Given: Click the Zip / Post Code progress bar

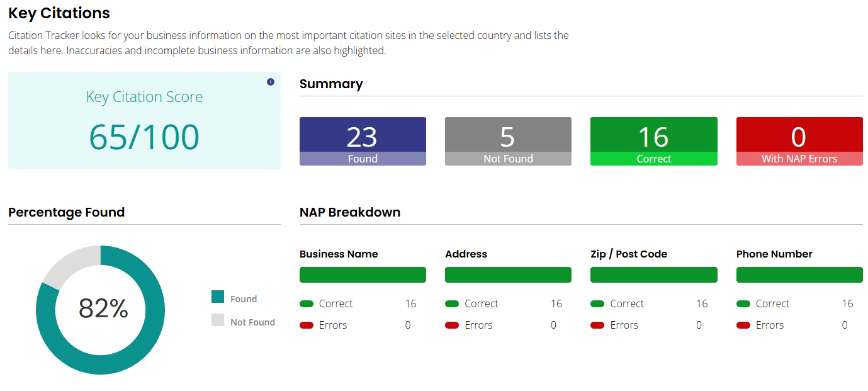Looking at the screenshot, I should (654, 275).
